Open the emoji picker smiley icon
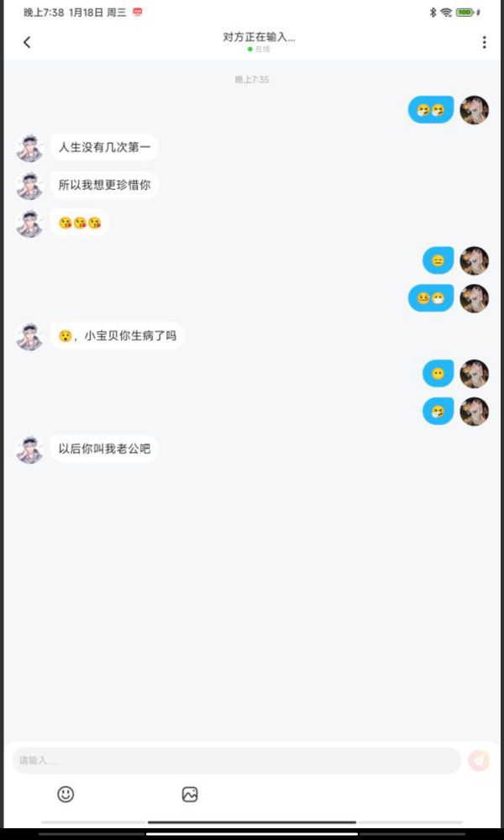 [66, 794]
